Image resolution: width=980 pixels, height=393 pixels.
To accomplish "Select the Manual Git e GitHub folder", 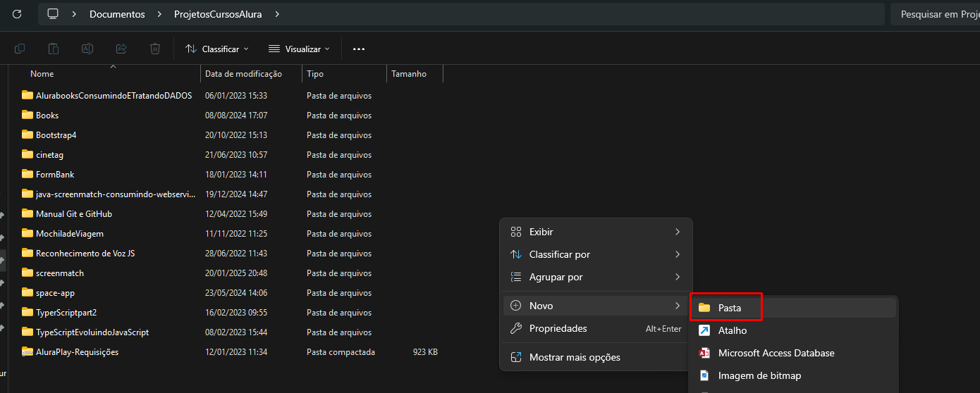I will pyautogui.click(x=74, y=213).
